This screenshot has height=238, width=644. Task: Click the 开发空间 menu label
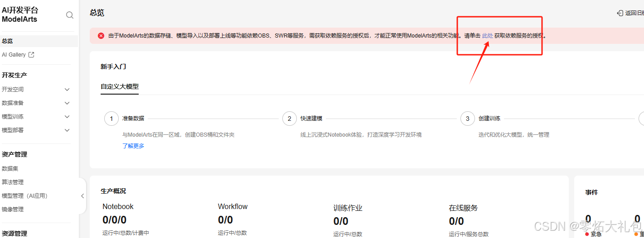[13, 90]
